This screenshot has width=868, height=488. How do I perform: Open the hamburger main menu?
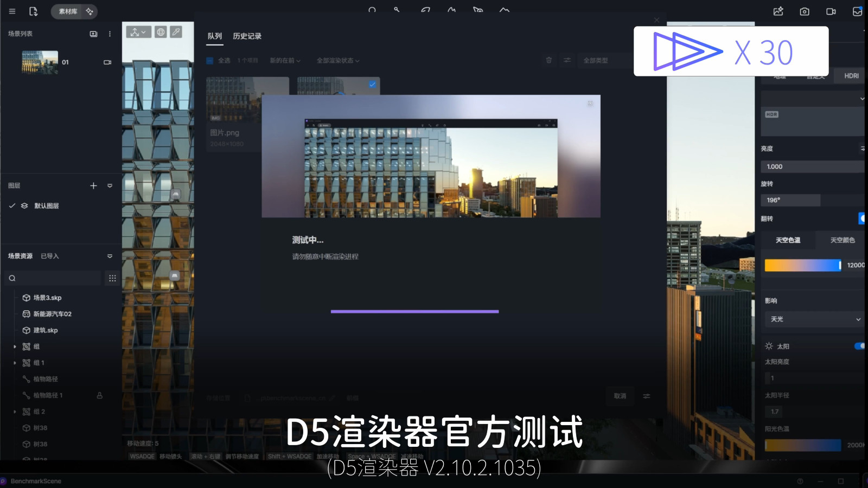point(12,11)
